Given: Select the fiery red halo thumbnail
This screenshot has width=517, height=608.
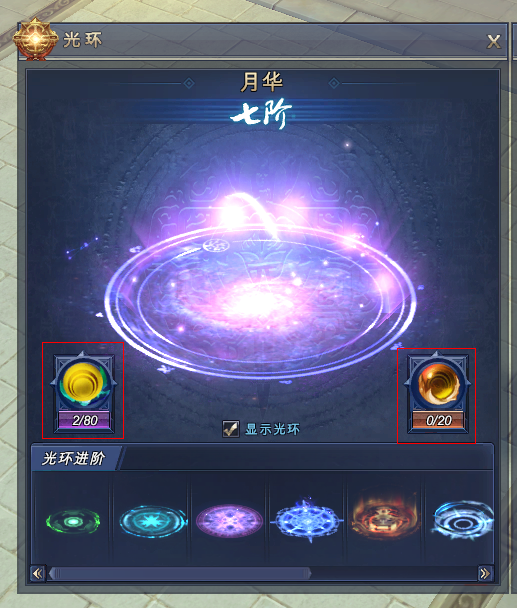Looking at the screenshot, I should point(384,517).
